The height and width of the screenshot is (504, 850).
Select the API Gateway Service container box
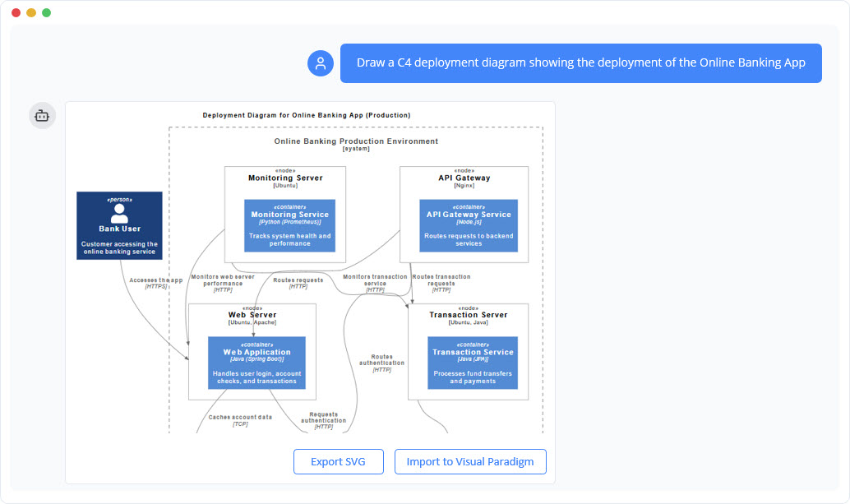(x=469, y=224)
